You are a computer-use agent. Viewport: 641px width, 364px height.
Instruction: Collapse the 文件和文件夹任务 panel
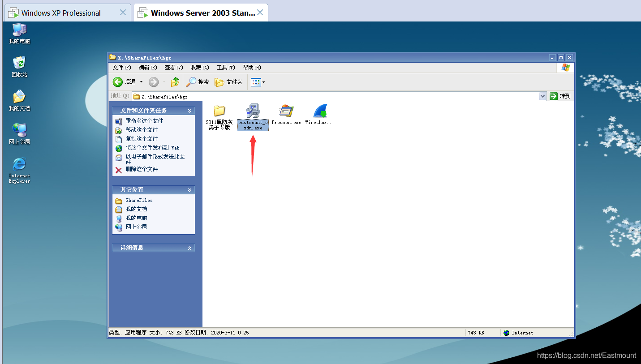(189, 111)
